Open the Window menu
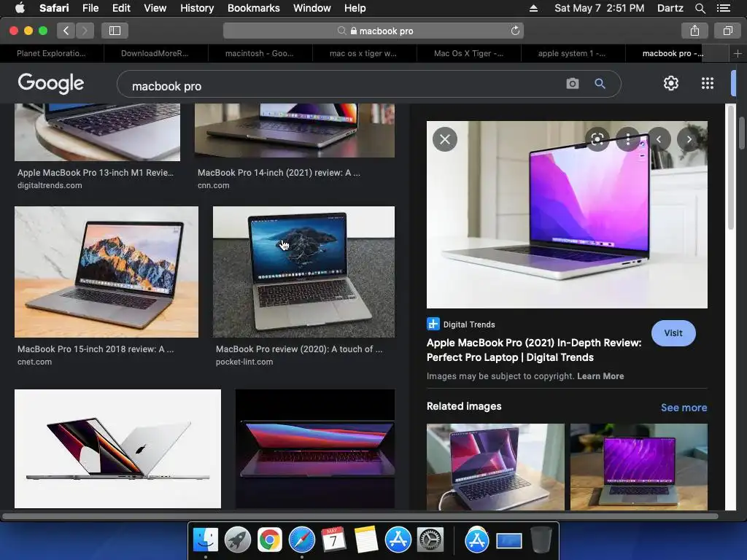 311,8
